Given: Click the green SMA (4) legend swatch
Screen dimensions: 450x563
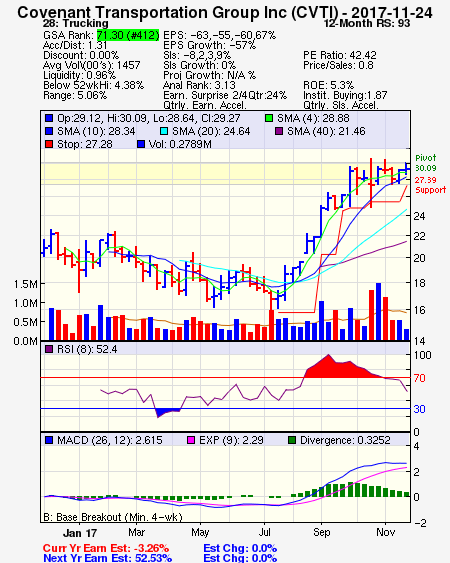Looking at the screenshot, I should pos(269,118).
